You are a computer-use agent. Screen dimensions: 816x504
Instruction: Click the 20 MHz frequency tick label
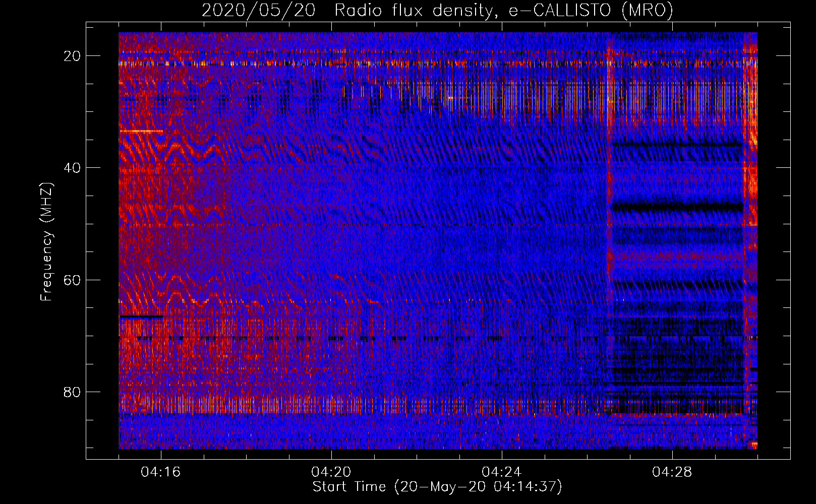click(x=73, y=56)
